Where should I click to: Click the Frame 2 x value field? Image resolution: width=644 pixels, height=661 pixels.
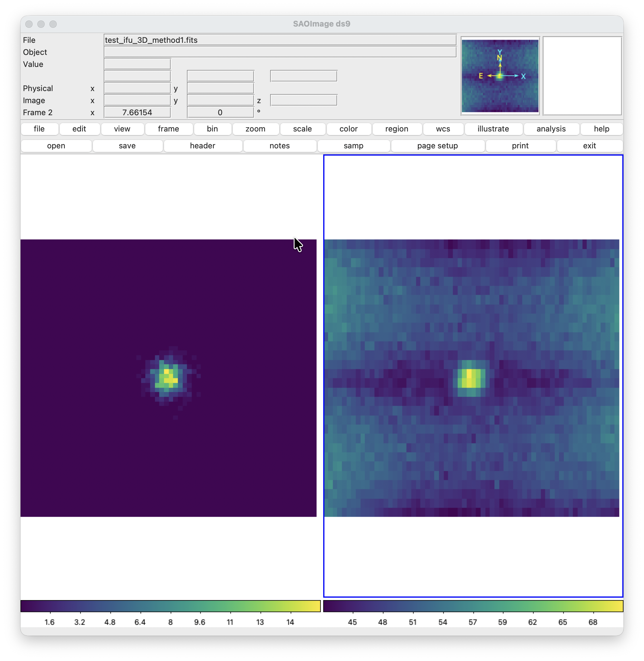pos(137,112)
